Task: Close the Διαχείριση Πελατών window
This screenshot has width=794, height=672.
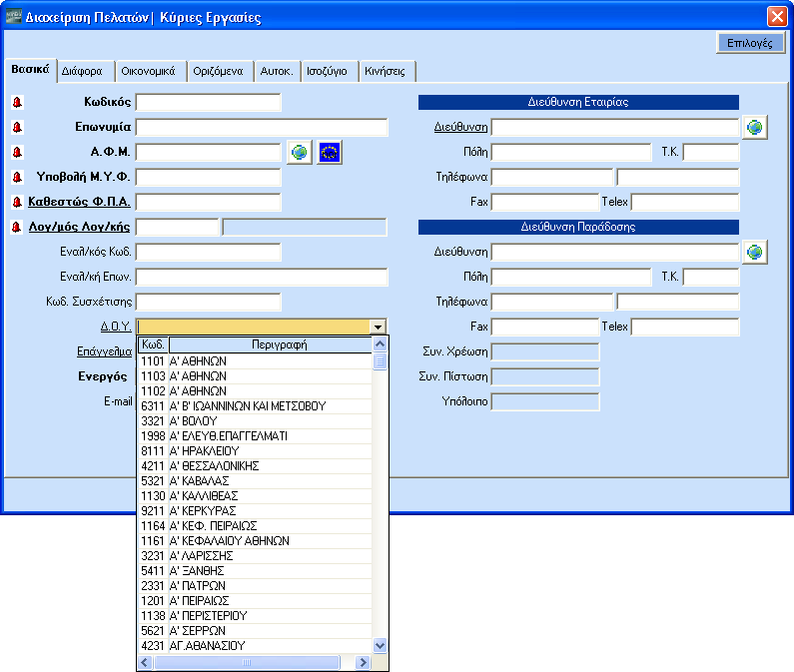Action: (x=777, y=16)
